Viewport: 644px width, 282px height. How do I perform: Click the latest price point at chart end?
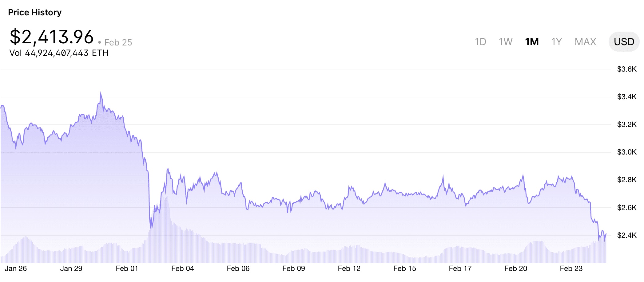[606, 234]
